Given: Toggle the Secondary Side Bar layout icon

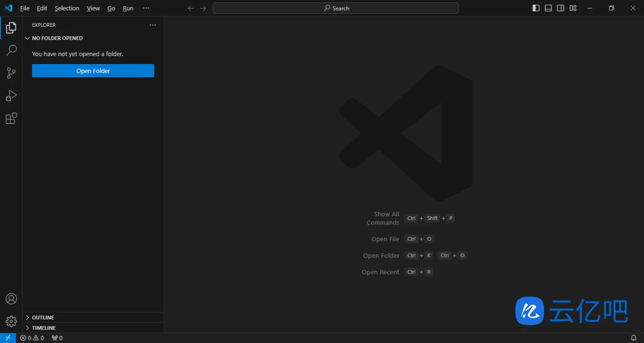Looking at the screenshot, I should coord(561,8).
